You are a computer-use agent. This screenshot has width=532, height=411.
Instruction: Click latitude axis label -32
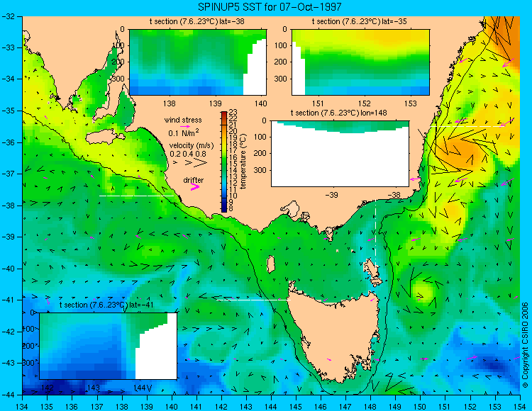coord(7,16)
